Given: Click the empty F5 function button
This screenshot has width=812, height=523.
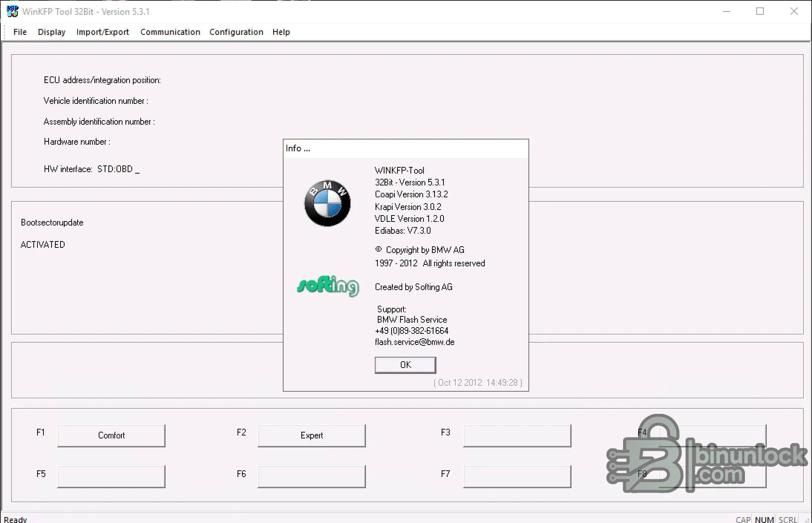Looking at the screenshot, I should point(111,476).
